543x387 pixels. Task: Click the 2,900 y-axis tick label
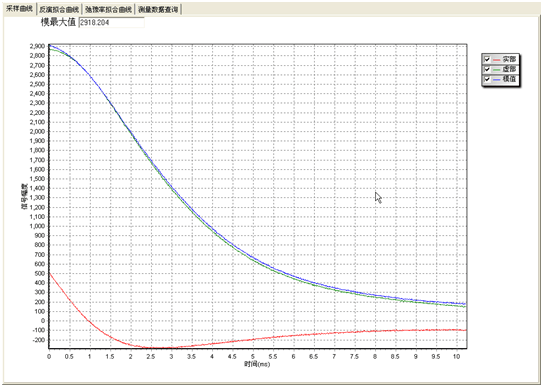pyautogui.click(x=37, y=46)
